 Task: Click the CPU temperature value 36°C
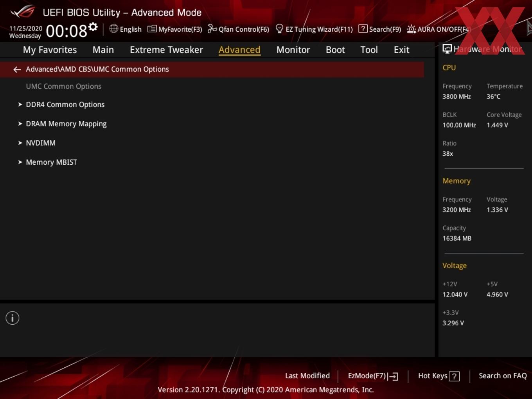coord(493,96)
